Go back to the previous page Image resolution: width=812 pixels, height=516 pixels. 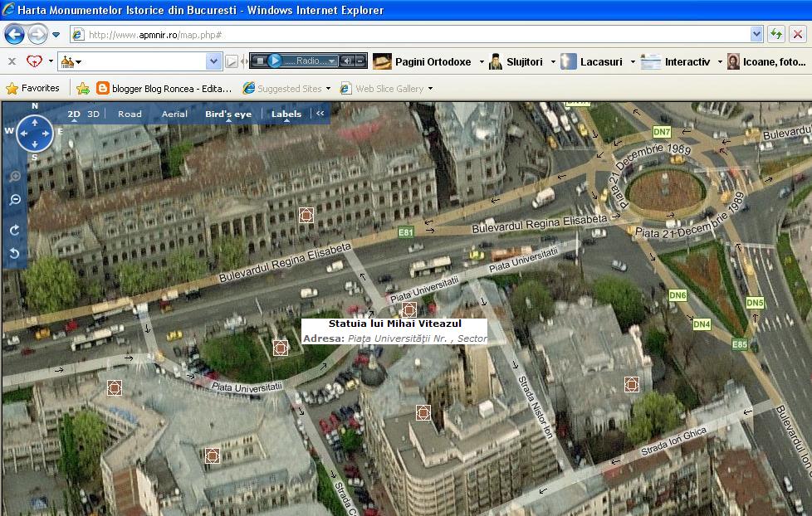[14, 35]
